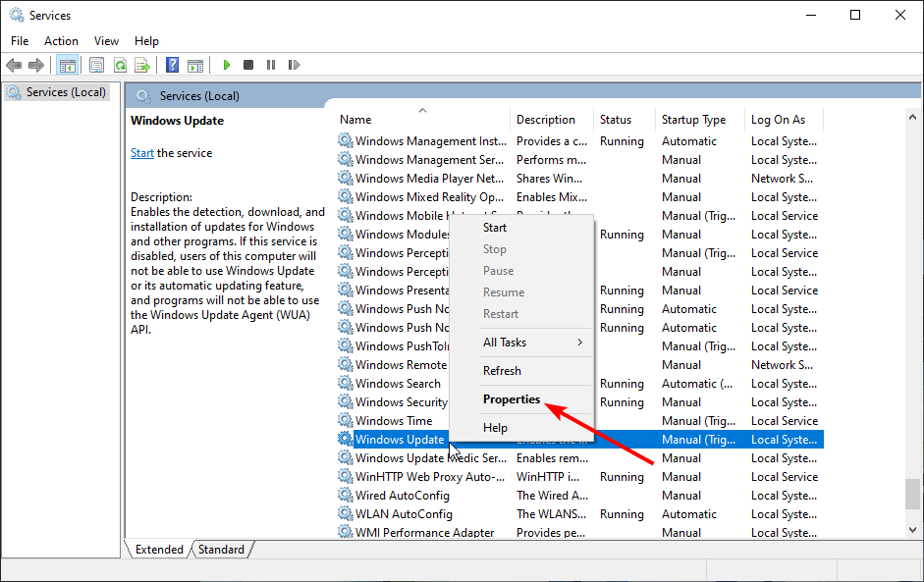The width and height of the screenshot is (924, 582).
Task: Select the Windows Time service name
Action: [394, 421]
